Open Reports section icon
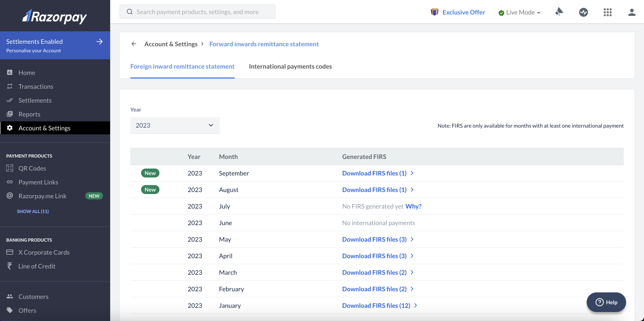 tap(10, 114)
